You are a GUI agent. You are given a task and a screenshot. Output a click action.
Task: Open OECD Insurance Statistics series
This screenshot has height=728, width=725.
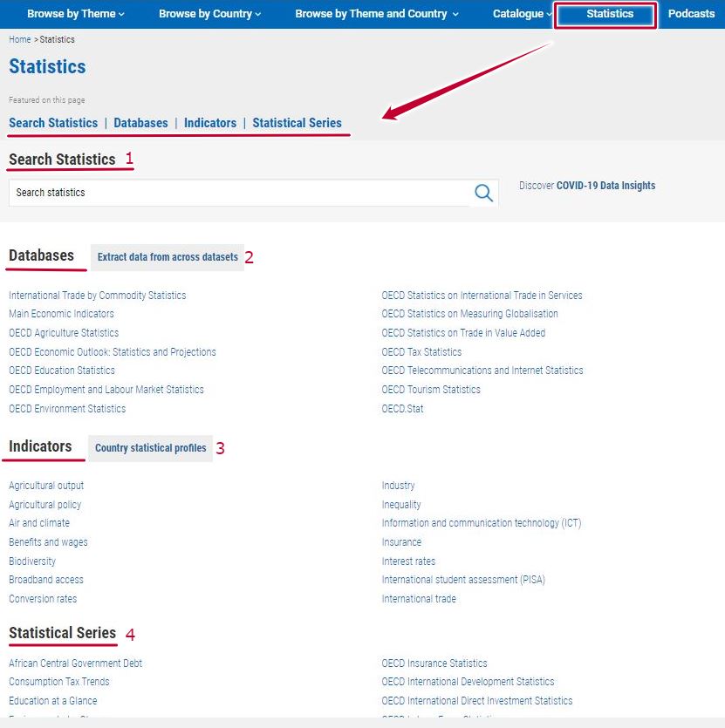click(x=434, y=663)
